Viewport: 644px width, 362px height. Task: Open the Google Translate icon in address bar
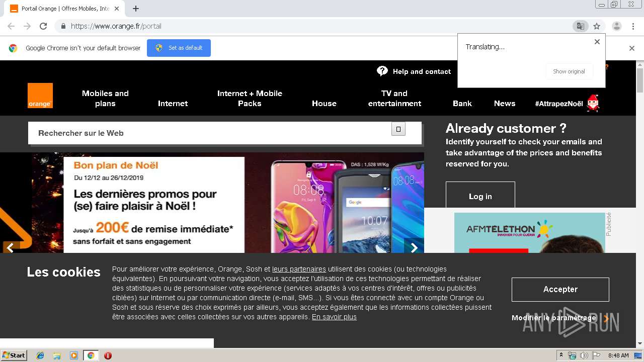[581, 26]
